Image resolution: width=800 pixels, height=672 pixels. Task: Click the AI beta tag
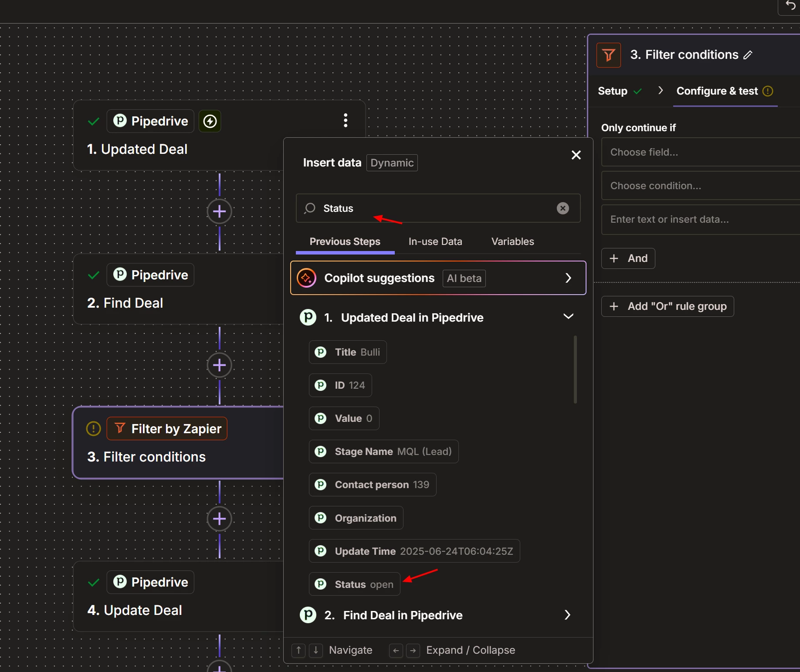464,278
